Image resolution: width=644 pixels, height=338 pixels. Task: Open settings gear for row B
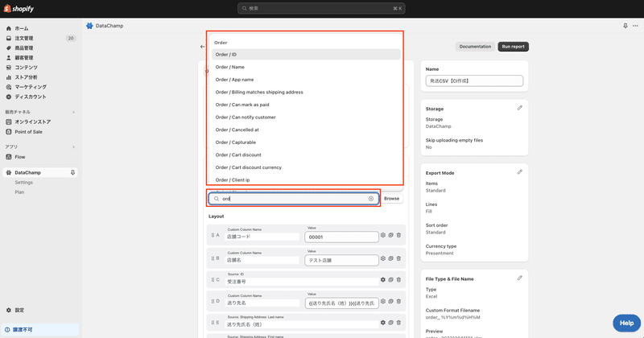tap(383, 259)
